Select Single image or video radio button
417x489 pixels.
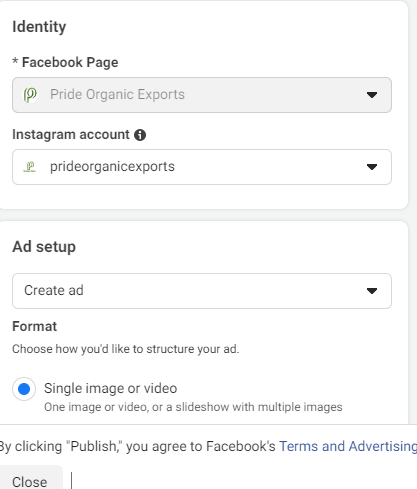coord(24,389)
